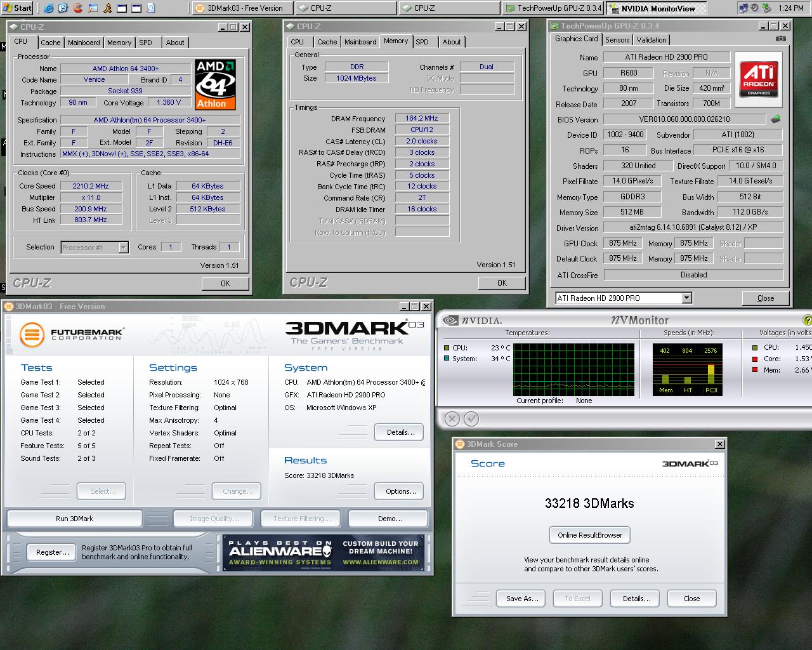Click the AMD Athlon 64 logo

[215, 84]
